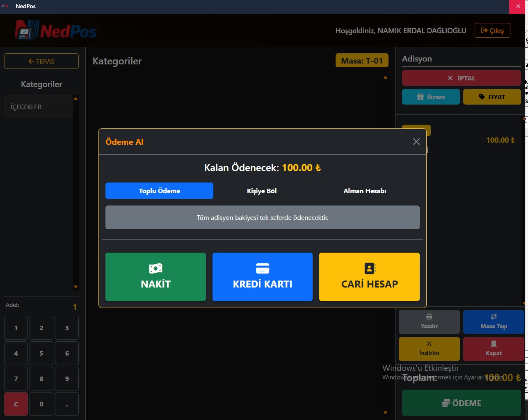Close the Ödeme Al dialog
The height and width of the screenshot is (420, 528).
[x=416, y=142]
